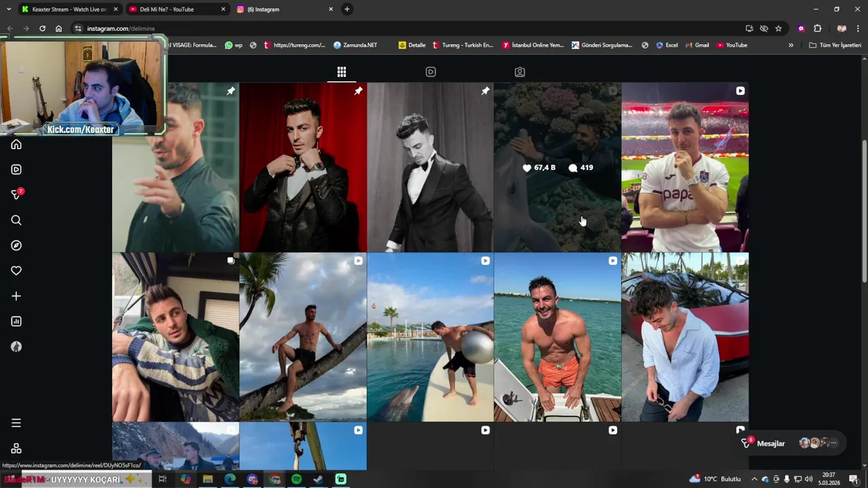Open the man on palm tree reel

303,338
